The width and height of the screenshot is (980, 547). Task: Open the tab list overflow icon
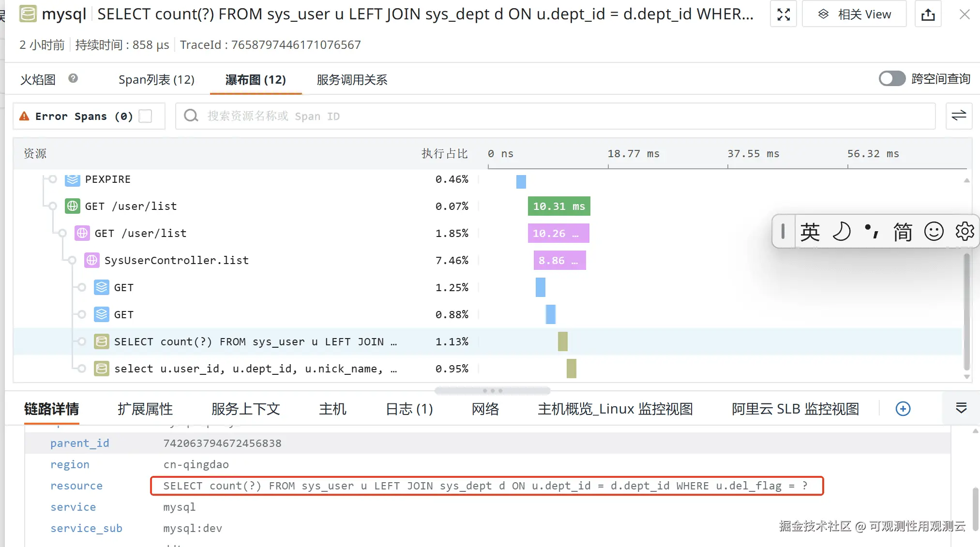click(961, 408)
